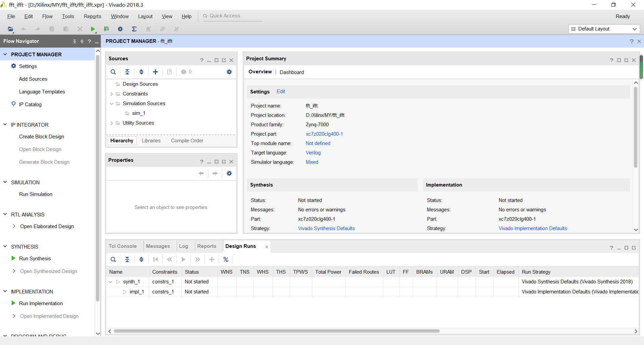644x345 pixels.
Task: Expand Utility Sources folder
Action: 112,123
